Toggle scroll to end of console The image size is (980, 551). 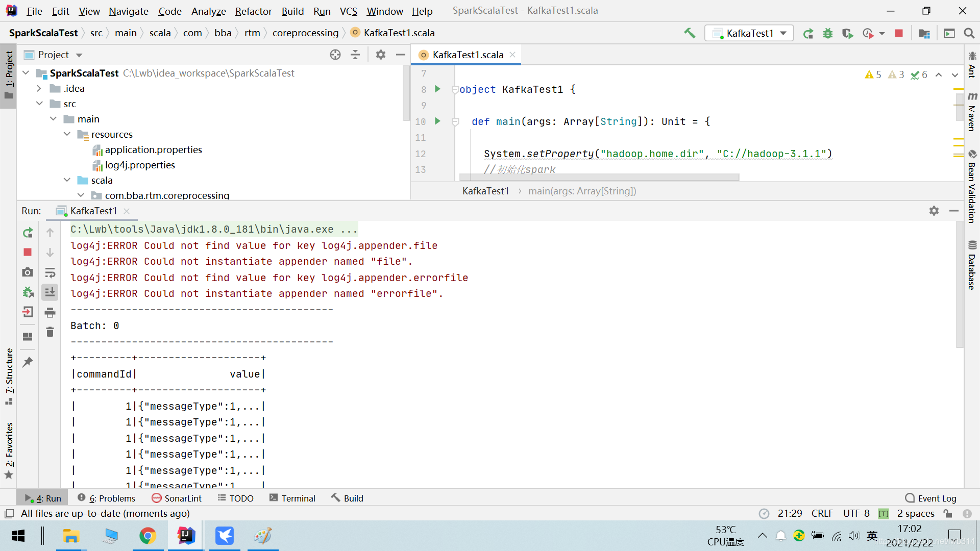click(50, 292)
